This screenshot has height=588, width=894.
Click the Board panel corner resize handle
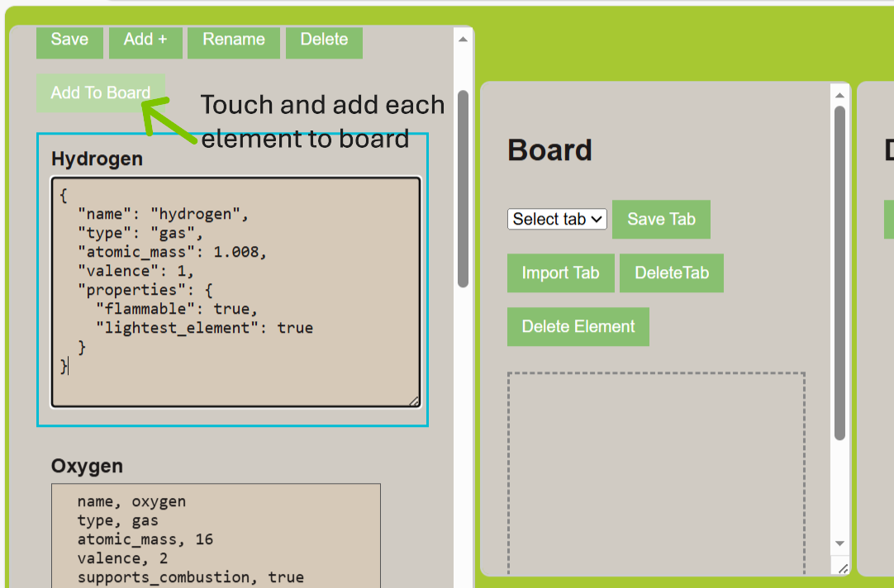coord(842,569)
